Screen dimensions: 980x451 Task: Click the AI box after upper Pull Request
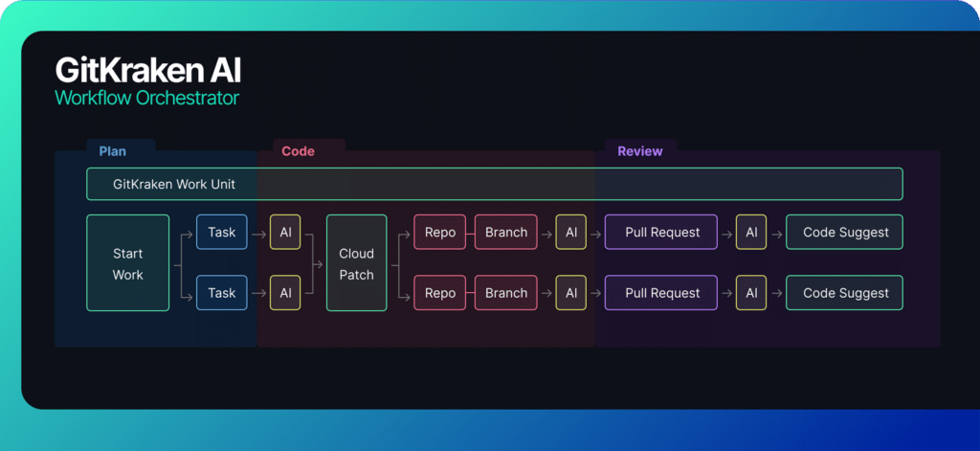(751, 232)
